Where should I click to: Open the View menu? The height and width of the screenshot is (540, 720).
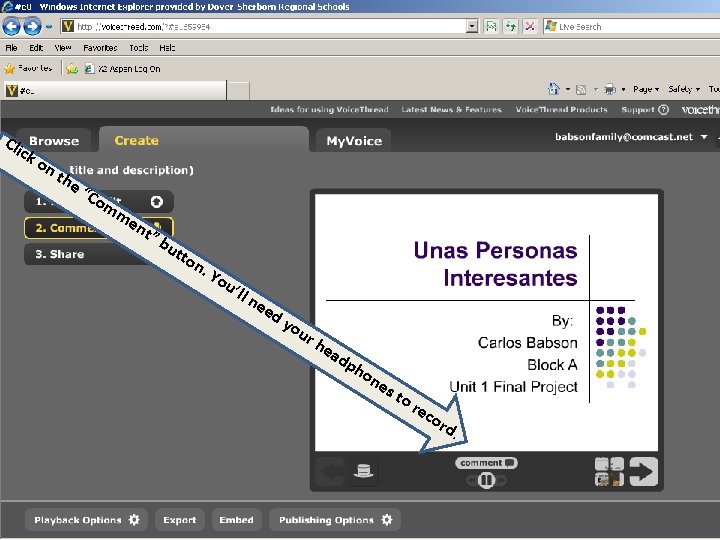(x=62, y=48)
